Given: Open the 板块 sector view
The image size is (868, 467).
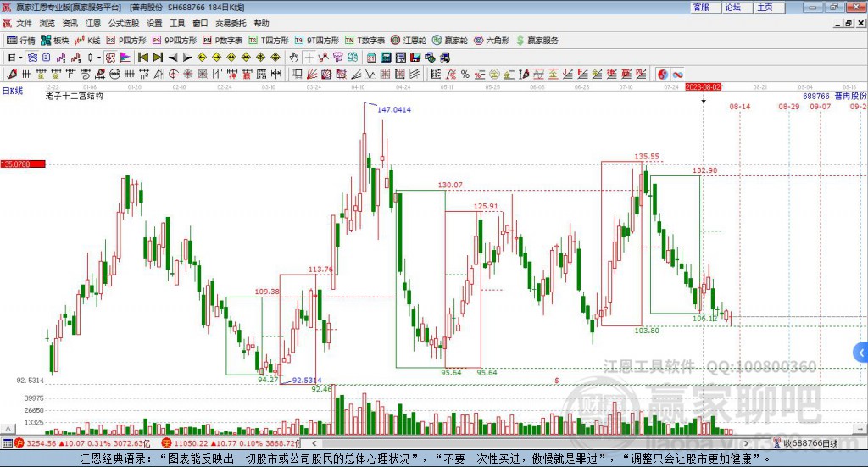Looking at the screenshot, I should pyautogui.click(x=54, y=41).
